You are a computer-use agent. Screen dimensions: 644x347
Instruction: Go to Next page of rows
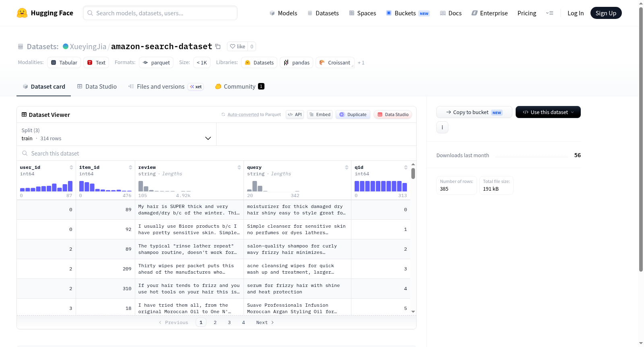tap(265, 322)
